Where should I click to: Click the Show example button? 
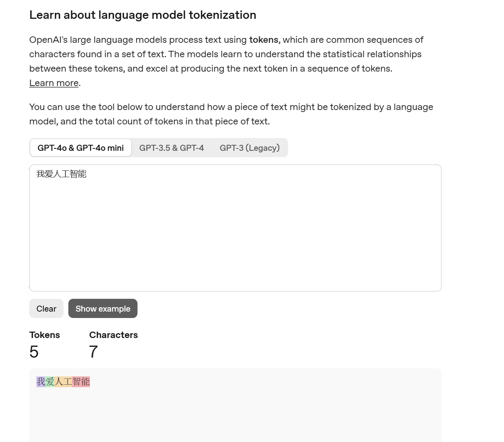tap(103, 308)
